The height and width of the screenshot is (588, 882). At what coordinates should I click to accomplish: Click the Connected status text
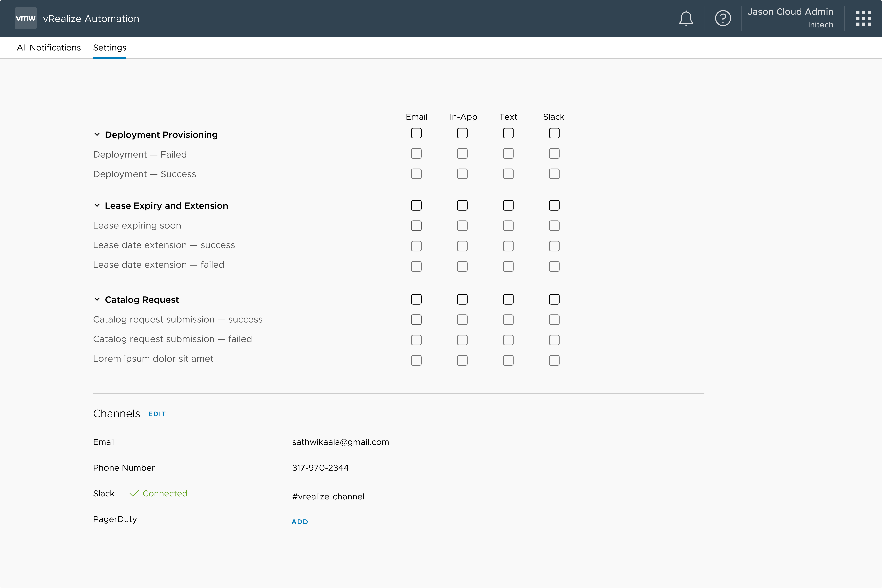coord(165,493)
